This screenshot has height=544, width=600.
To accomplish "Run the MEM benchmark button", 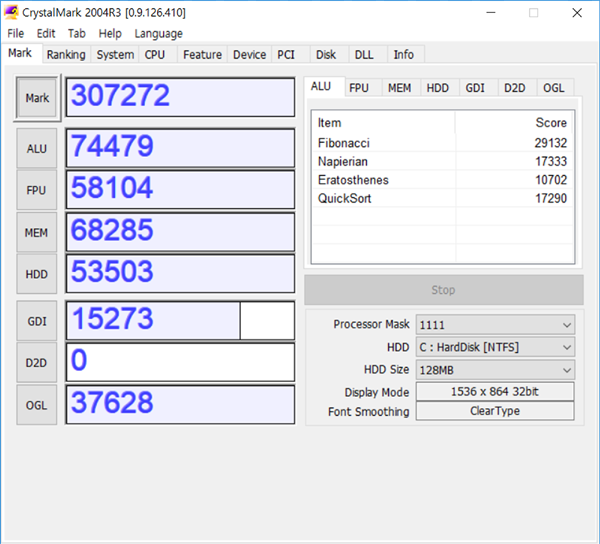I will point(37,232).
